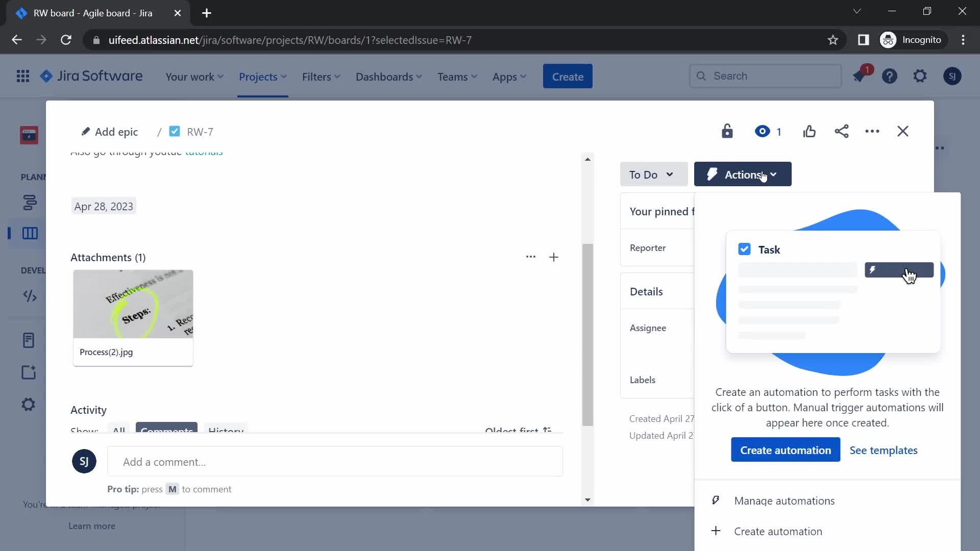Expand Apps menu
Image resolution: width=980 pixels, height=551 pixels.
coord(509,77)
